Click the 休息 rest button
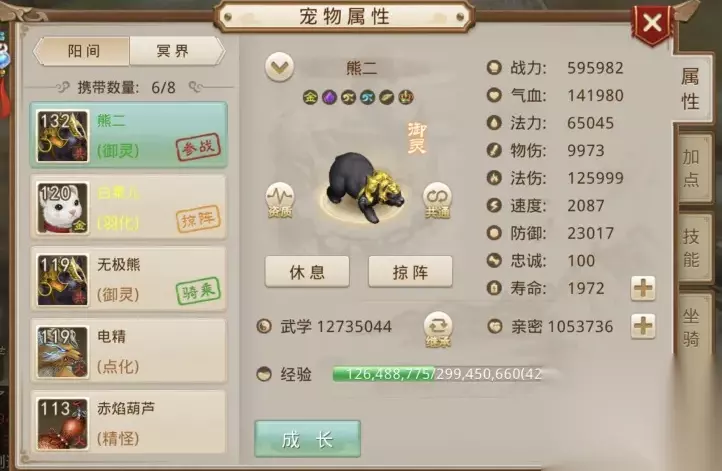The width and height of the screenshot is (722, 471). tap(307, 272)
